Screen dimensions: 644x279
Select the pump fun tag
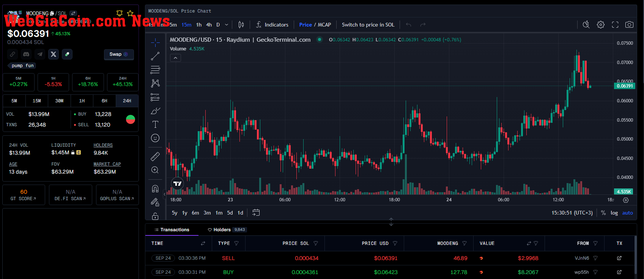(x=22, y=66)
